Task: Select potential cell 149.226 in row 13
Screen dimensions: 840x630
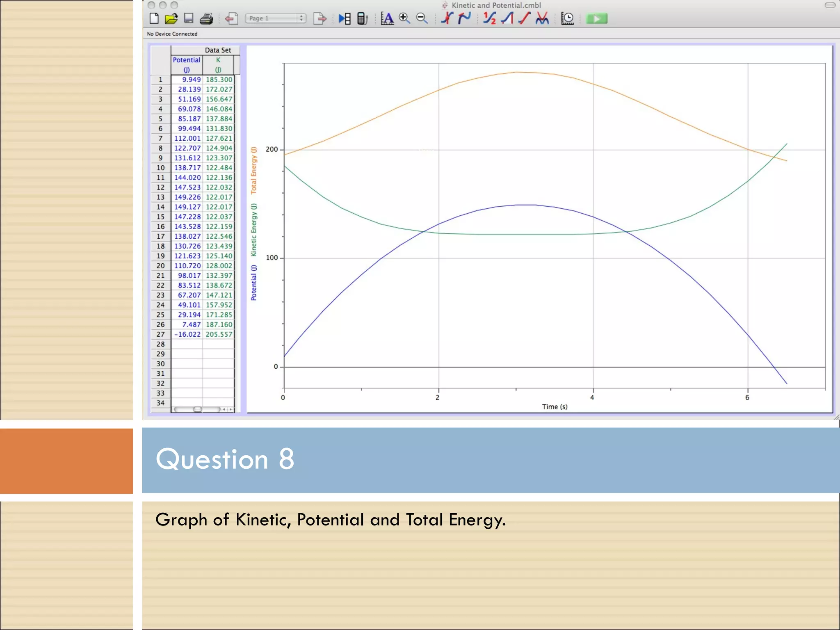Action: tap(187, 197)
